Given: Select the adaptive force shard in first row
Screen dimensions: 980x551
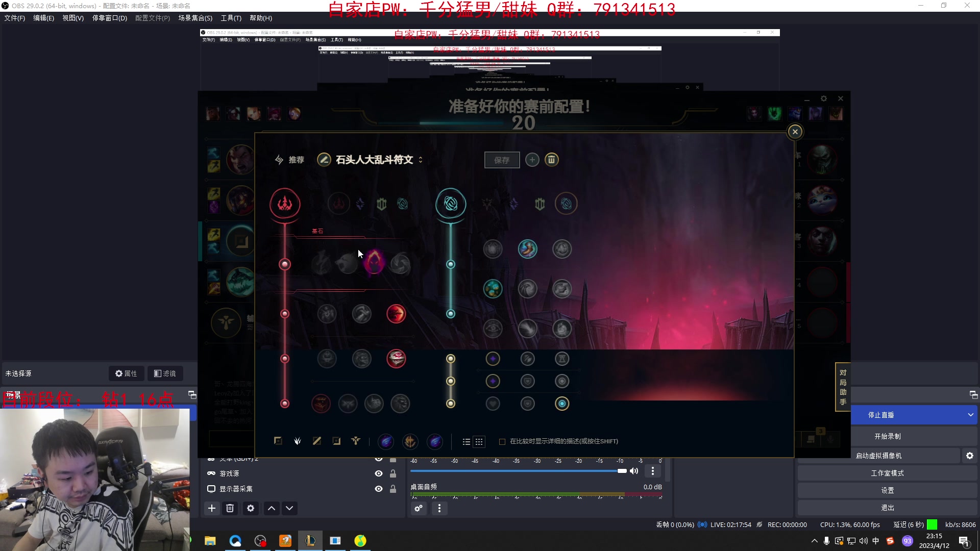Looking at the screenshot, I should click(493, 359).
